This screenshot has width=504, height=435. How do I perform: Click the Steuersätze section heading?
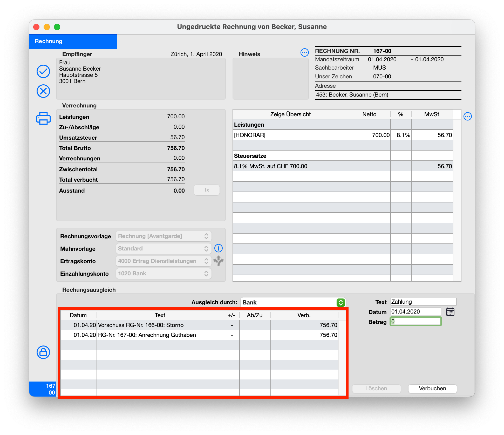click(250, 156)
